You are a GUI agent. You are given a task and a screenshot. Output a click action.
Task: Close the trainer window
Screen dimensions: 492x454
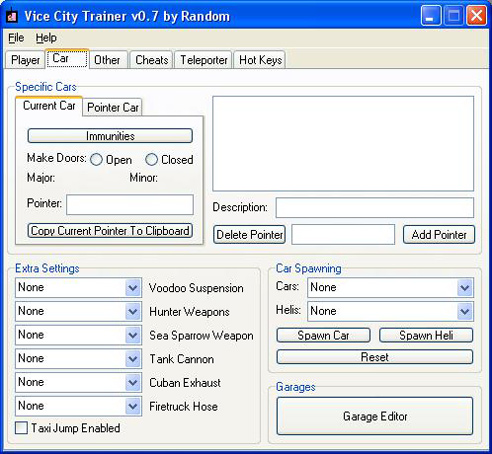pyautogui.click(x=476, y=16)
